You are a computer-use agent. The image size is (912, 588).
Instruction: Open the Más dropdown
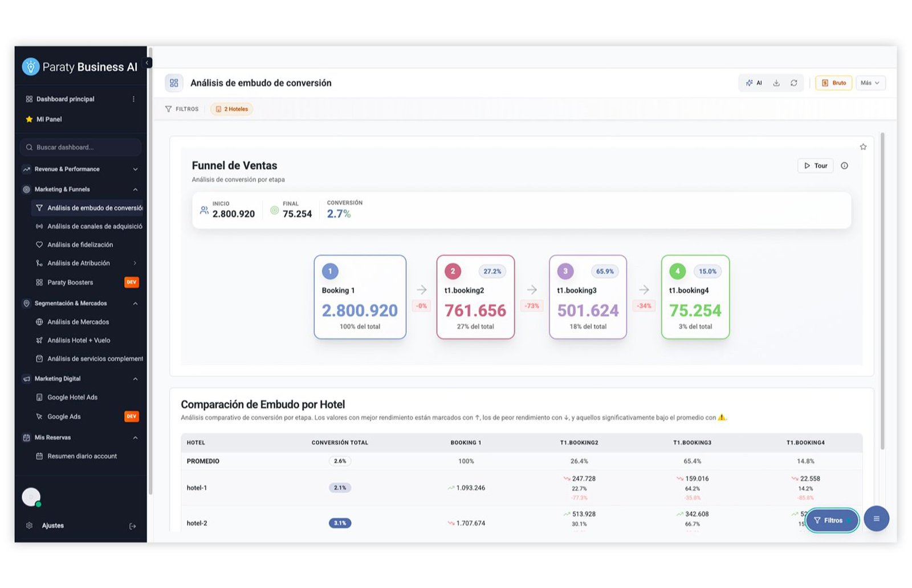(x=870, y=83)
